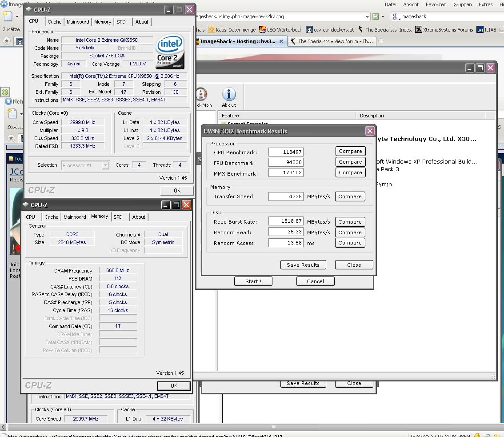
Task: Select the ImageShack Hosting browser tab
Action: 237,41
